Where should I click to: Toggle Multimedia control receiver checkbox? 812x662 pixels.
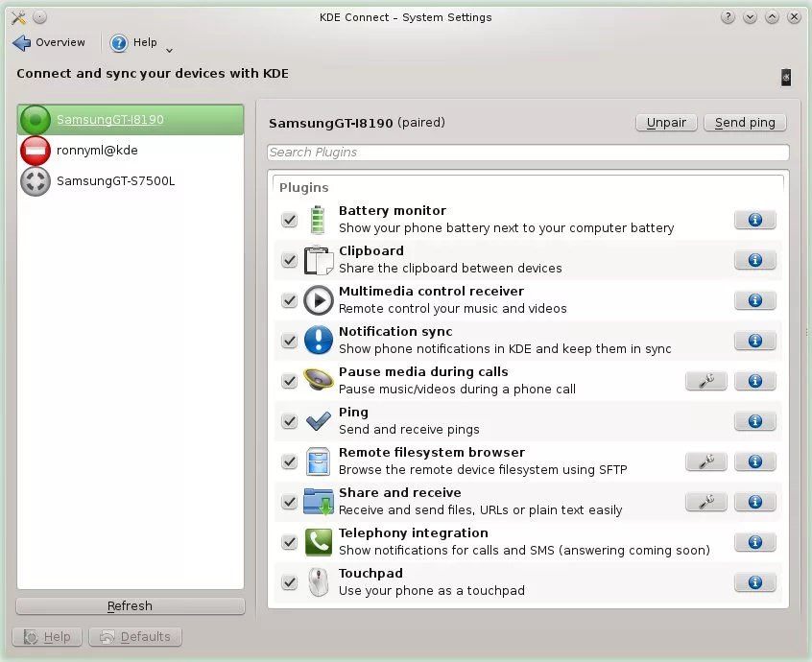click(x=289, y=300)
